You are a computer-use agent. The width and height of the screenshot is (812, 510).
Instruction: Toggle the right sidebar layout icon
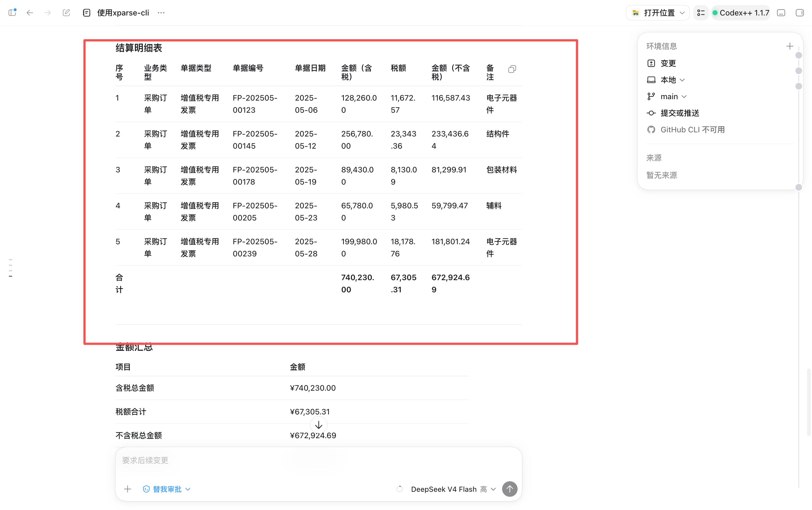(x=800, y=13)
